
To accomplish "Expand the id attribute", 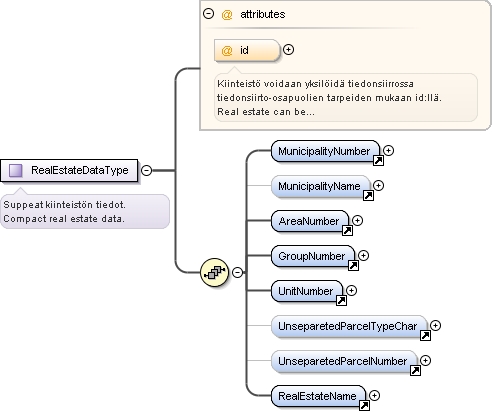I will 288,50.
